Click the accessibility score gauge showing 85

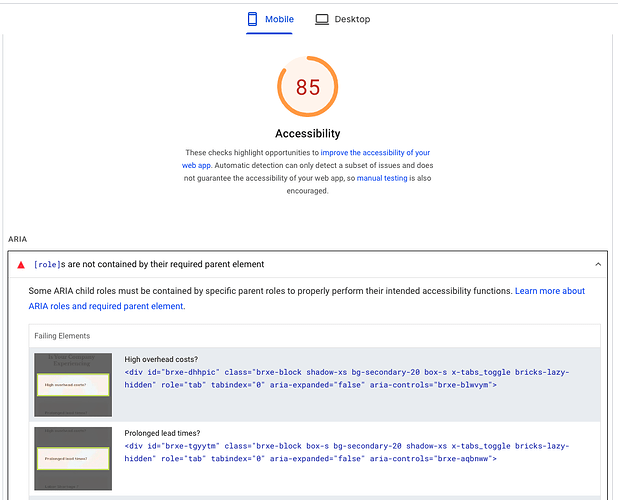(308, 87)
